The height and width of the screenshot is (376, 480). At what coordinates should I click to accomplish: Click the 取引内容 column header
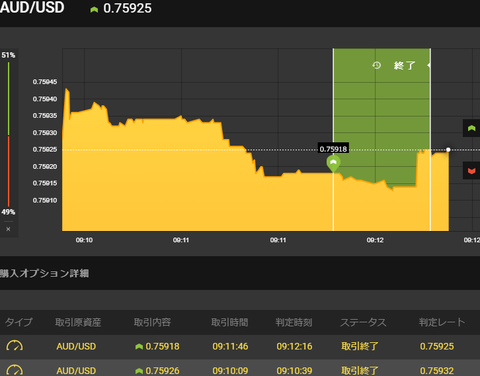[x=152, y=322]
